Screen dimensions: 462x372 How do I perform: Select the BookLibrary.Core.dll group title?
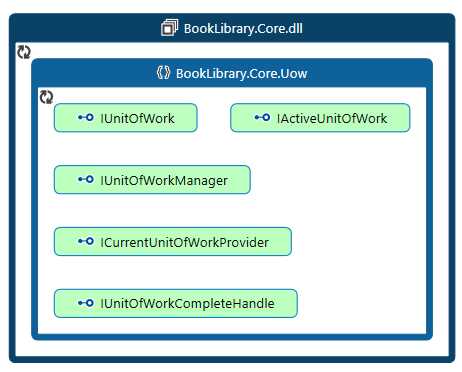click(x=243, y=28)
